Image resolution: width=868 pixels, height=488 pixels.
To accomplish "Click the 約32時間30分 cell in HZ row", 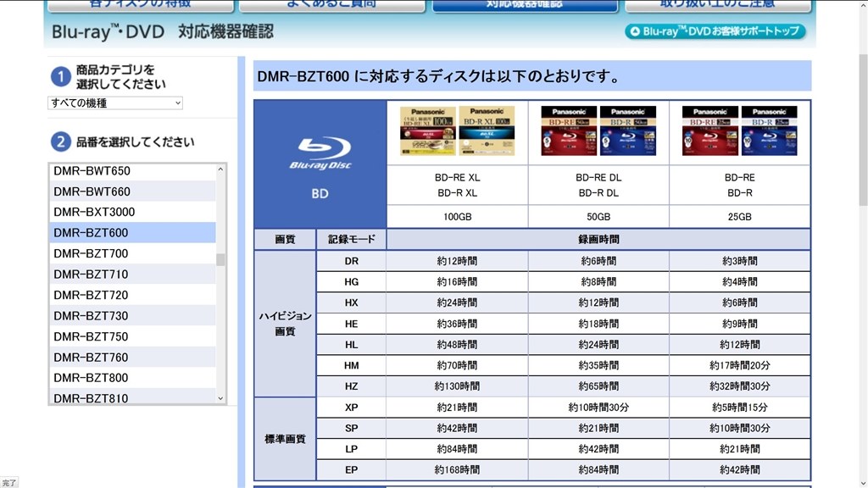I will point(739,386).
